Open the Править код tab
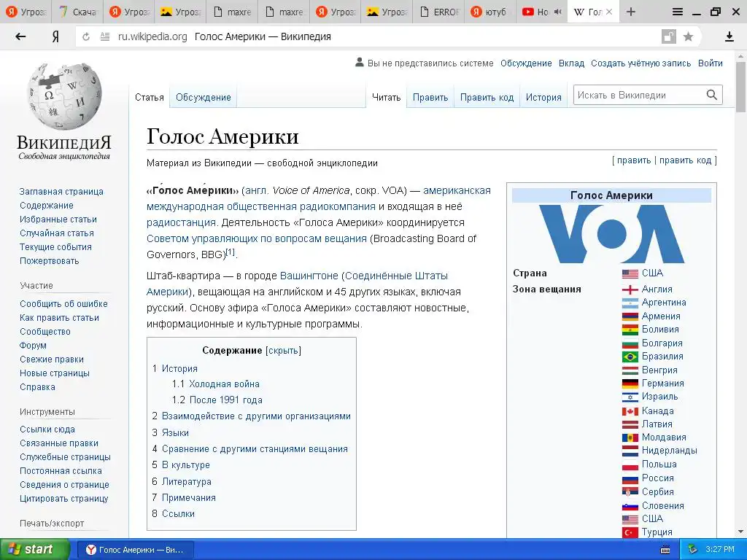The height and width of the screenshot is (560, 747). click(x=487, y=97)
